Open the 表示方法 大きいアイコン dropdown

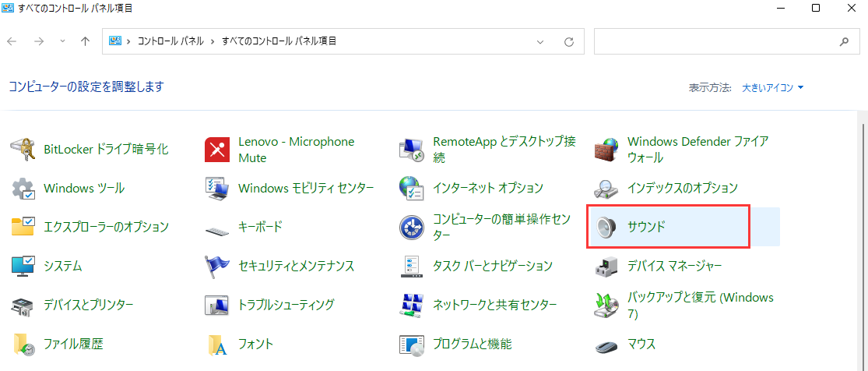[773, 87]
